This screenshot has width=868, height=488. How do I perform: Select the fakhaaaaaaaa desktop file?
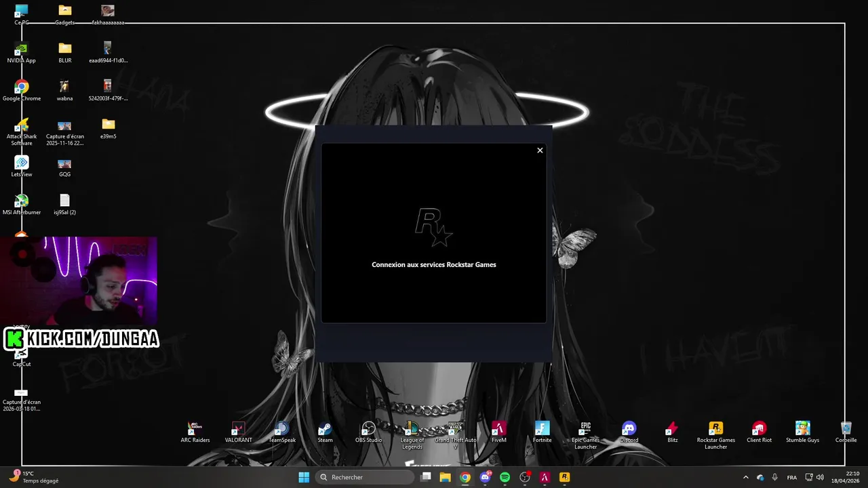click(x=108, y=15)
